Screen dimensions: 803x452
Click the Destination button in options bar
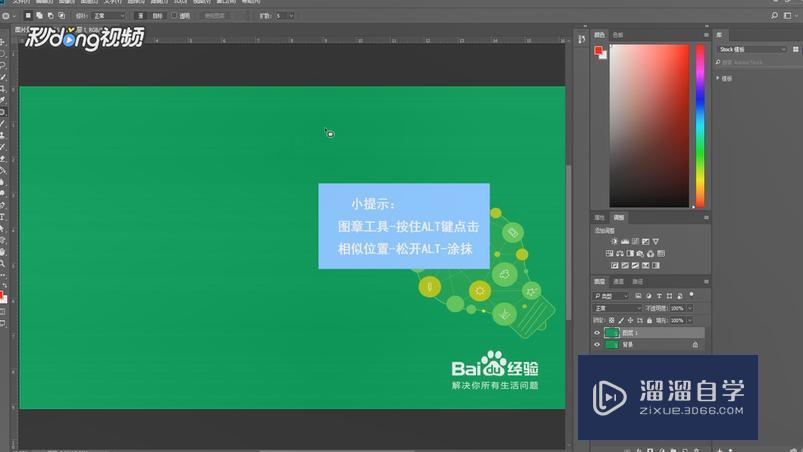click(158, 16)
